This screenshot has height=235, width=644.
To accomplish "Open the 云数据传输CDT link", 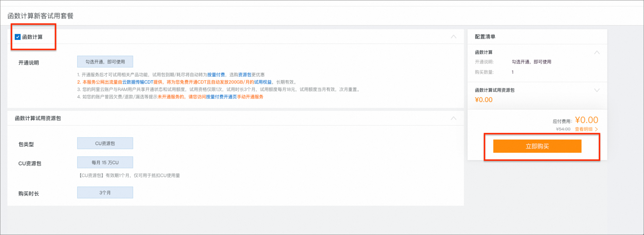I will point(138,82).
